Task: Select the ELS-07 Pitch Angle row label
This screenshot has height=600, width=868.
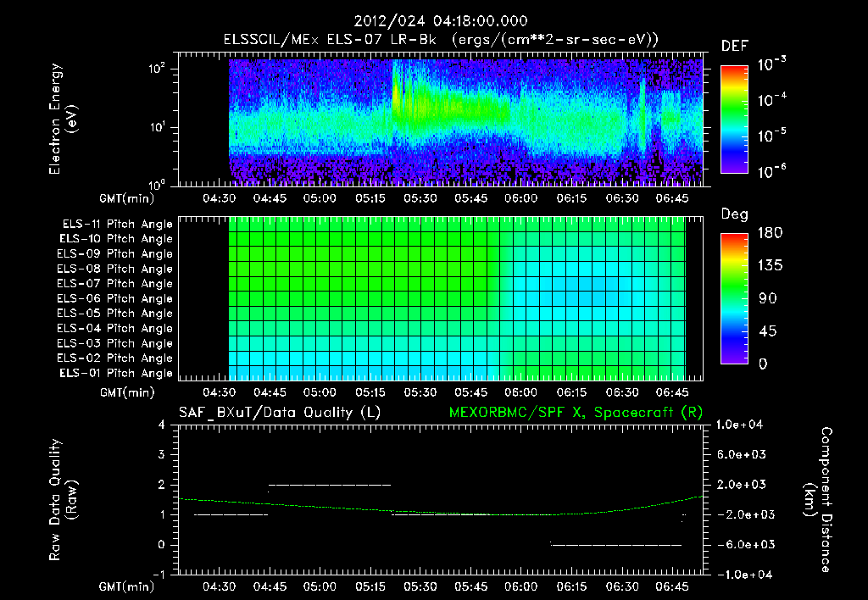Action: (115, 283)
